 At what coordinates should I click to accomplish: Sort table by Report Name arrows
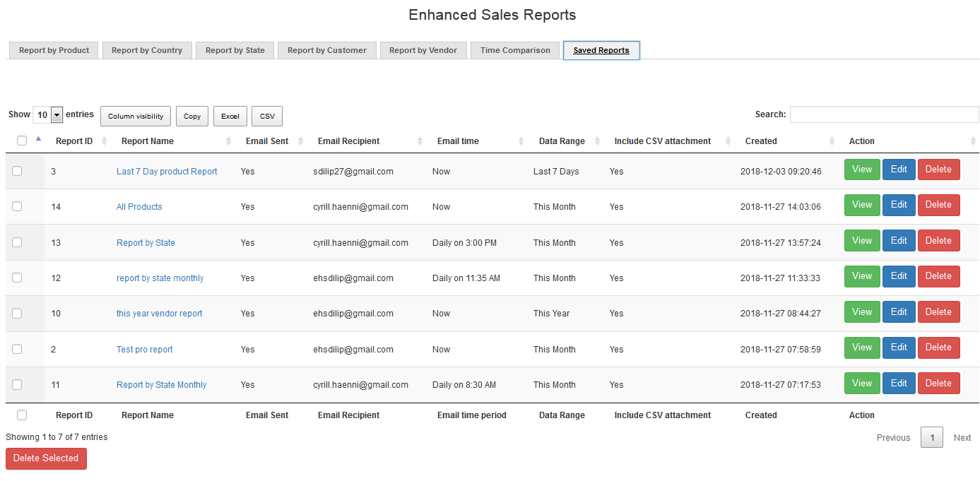tap(228, 141)
